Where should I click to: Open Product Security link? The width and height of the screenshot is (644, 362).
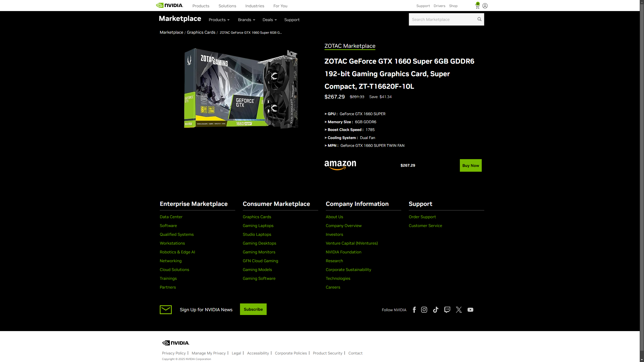[x=328, y=353]
